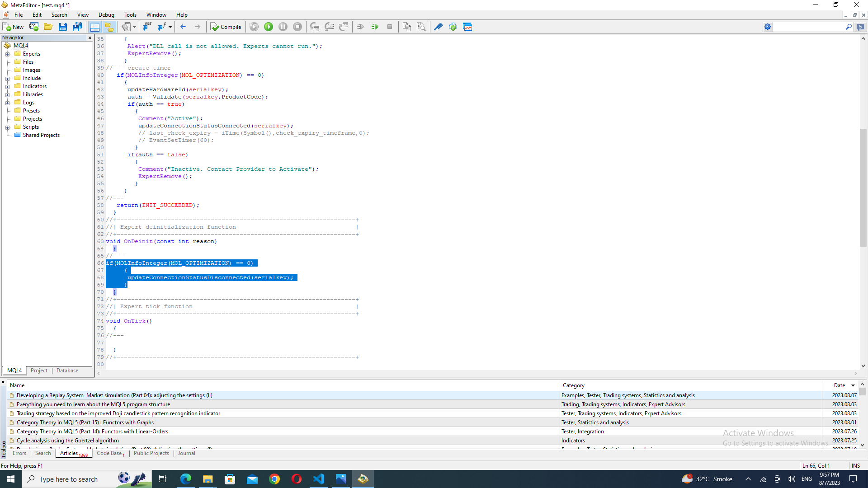Close the Navigator panel

click(90, 38)
